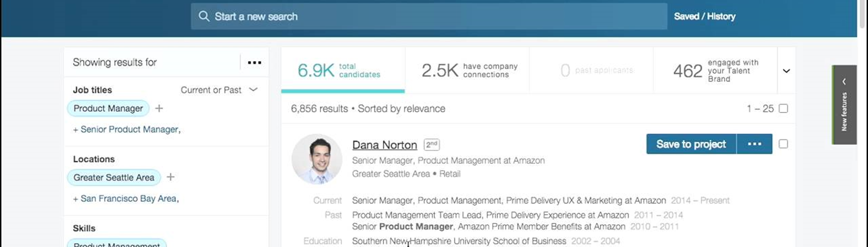Viewport: 868px width, 247px height.
Task: Save Dana Norton to project
Action: point(691,144)
